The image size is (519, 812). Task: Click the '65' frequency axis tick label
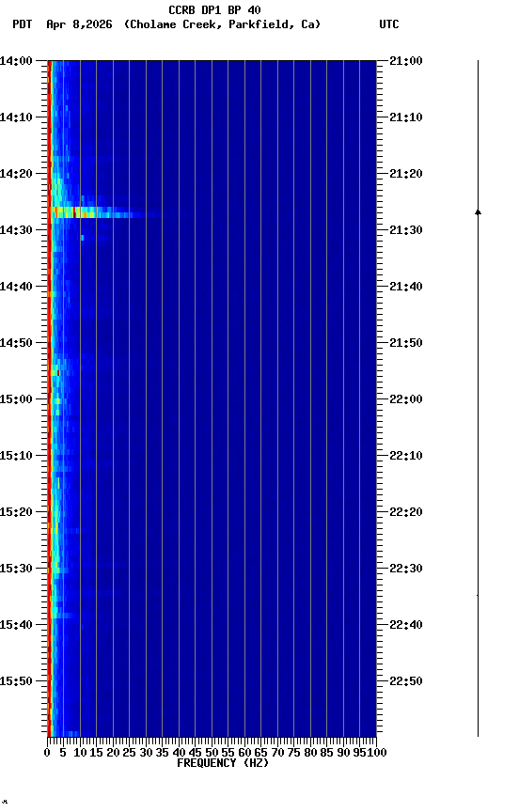pyautogui.click(x=261, y=753)
